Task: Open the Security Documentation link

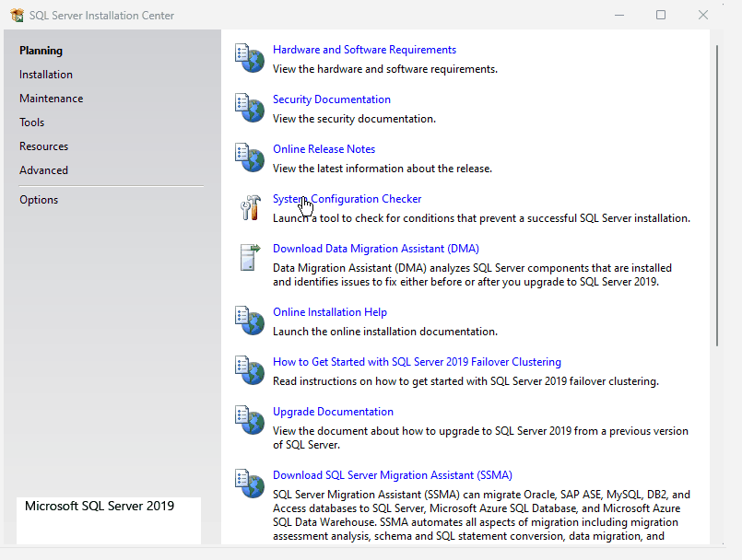Action: [x=332, y=99]
